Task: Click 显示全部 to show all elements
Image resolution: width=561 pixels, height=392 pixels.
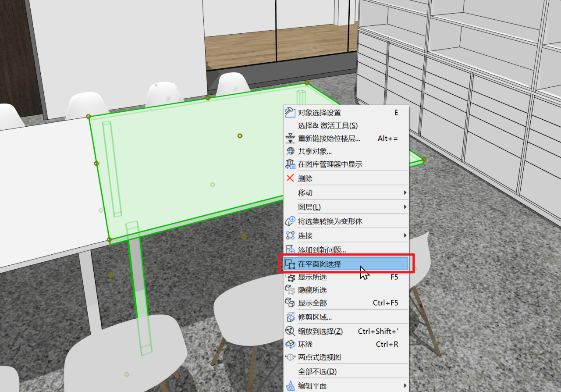Action: click(x=312, y=303)
